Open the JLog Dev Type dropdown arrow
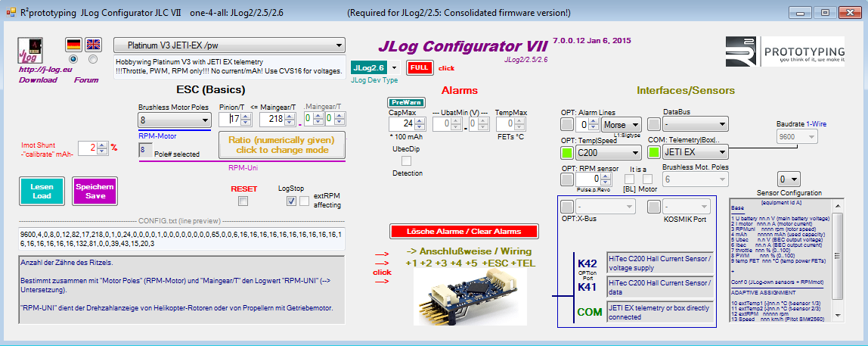868x346 pixels. [394, 67]
